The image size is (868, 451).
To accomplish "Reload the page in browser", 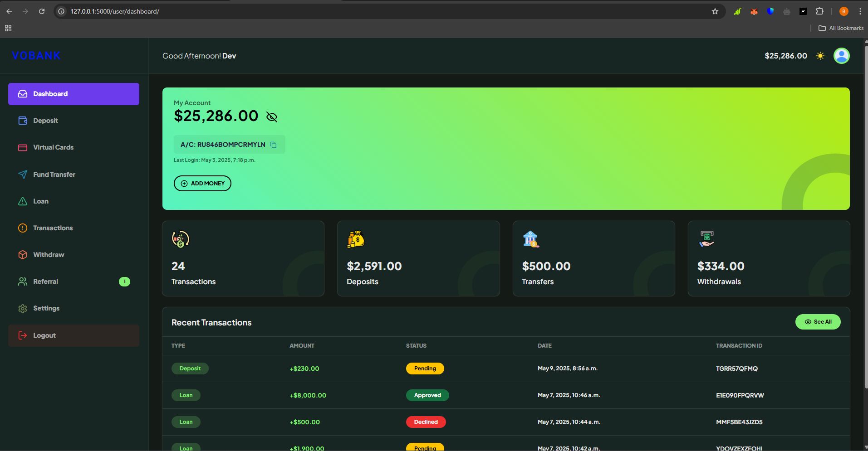I will coord(42,11).
